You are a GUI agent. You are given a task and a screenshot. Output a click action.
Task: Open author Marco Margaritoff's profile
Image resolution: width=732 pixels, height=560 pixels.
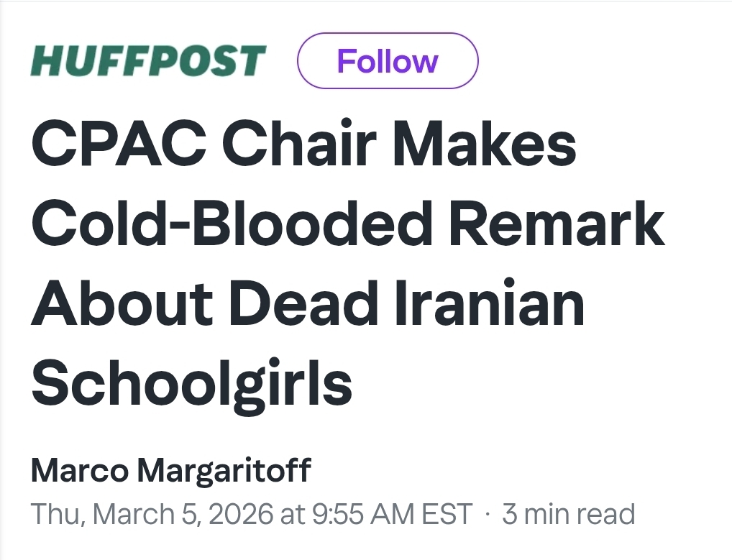point(170,471)
